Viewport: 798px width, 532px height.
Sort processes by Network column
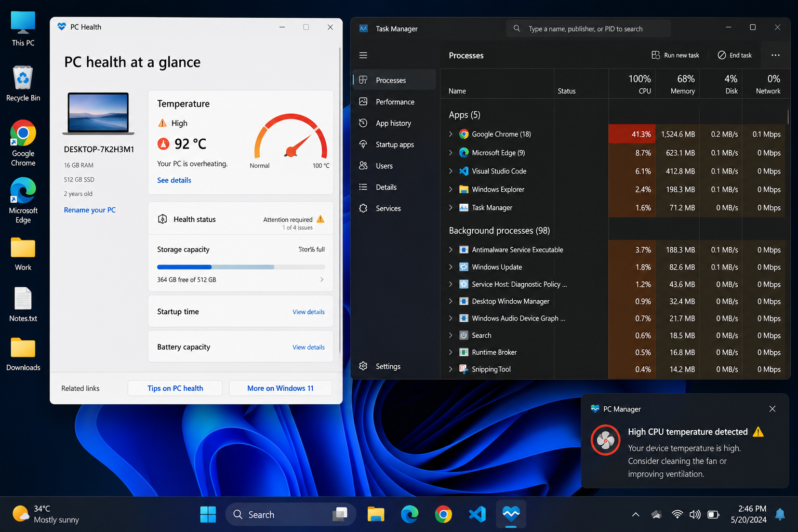pos(764,84)
